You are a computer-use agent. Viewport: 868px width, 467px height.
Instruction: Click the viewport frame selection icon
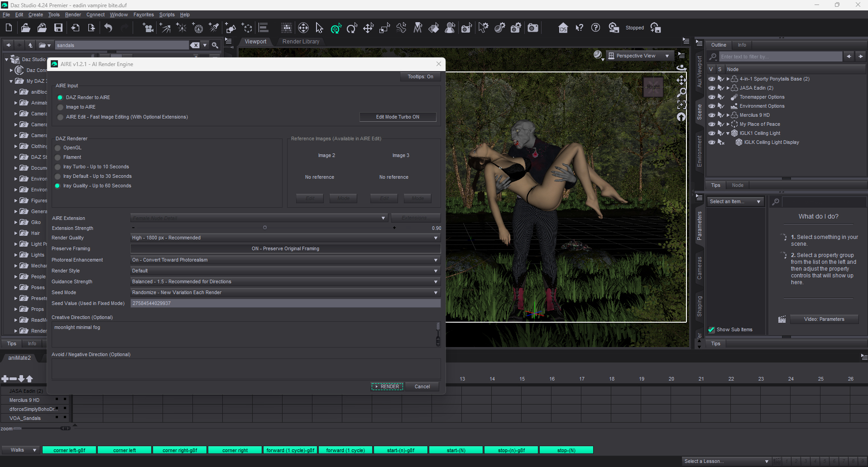681,105
